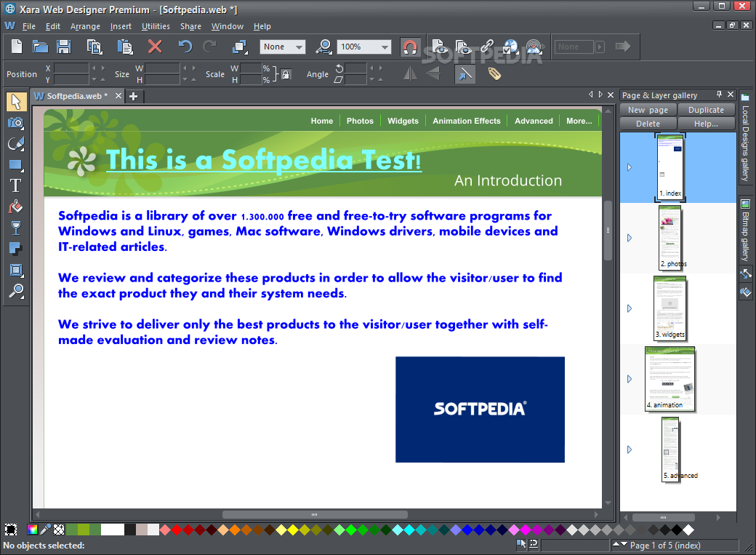Redo the last action
This screenshot has width=756, height=555.
click(x=210, y=47)
